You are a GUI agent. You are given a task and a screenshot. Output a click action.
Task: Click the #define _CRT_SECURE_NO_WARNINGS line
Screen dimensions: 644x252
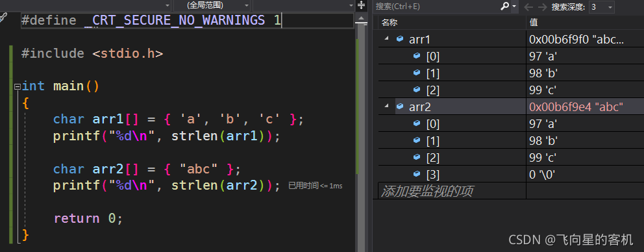coord(151,21)
